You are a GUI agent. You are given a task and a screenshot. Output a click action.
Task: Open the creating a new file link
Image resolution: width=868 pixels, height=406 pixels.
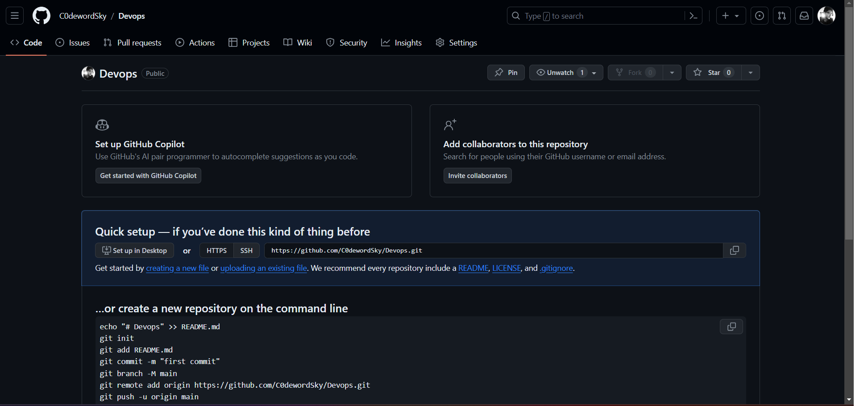(x=178, y=268)
